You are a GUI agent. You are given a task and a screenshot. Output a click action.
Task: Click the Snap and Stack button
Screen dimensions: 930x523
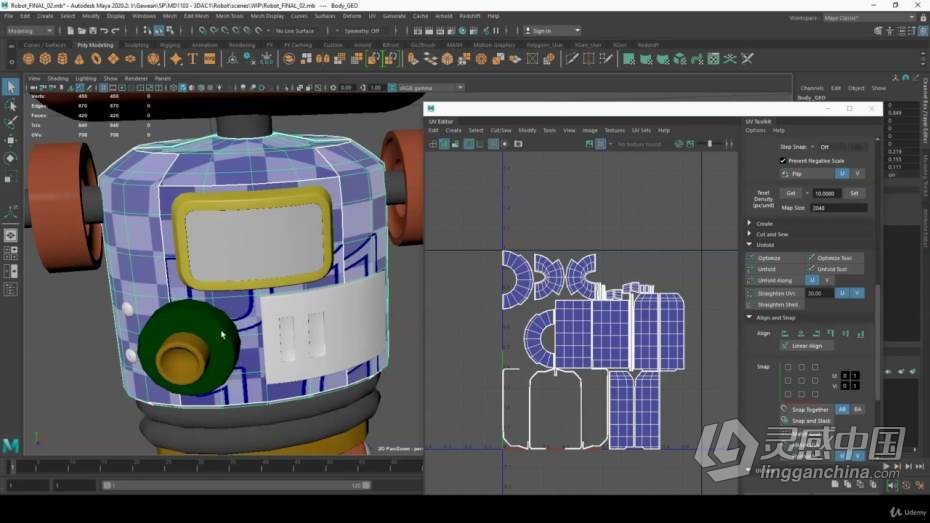tap(807, 421)
